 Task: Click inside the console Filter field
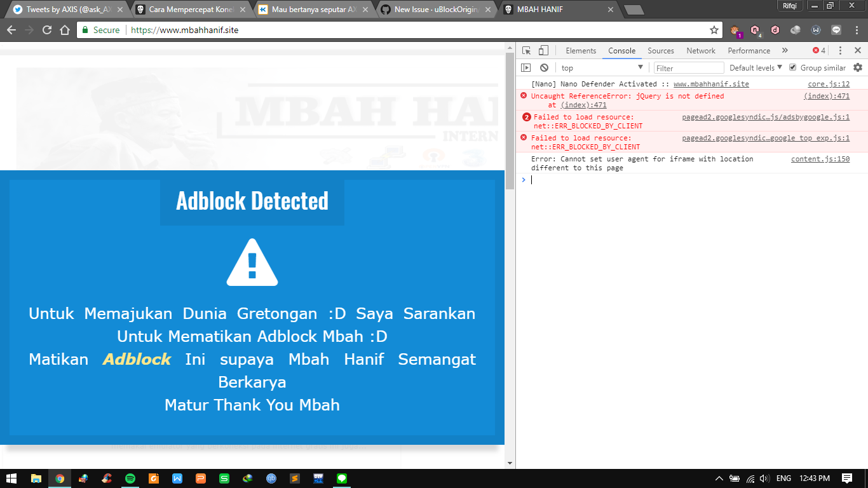point(688,67)
